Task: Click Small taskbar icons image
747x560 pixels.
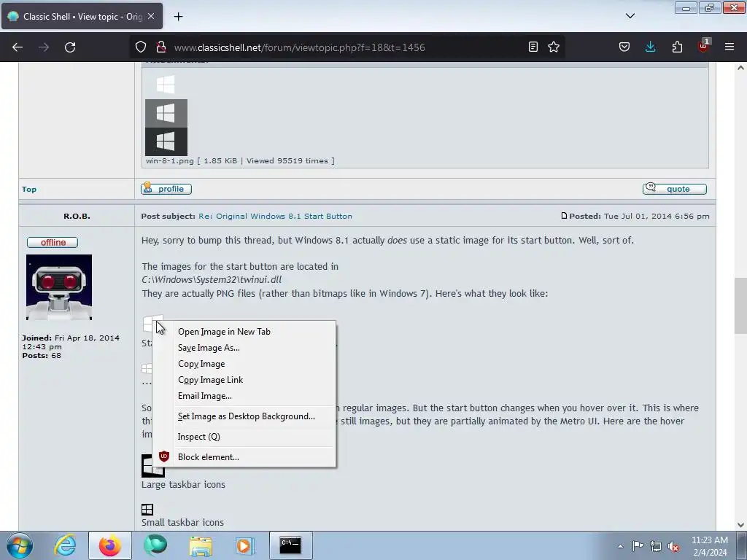Action: (147, 510)
